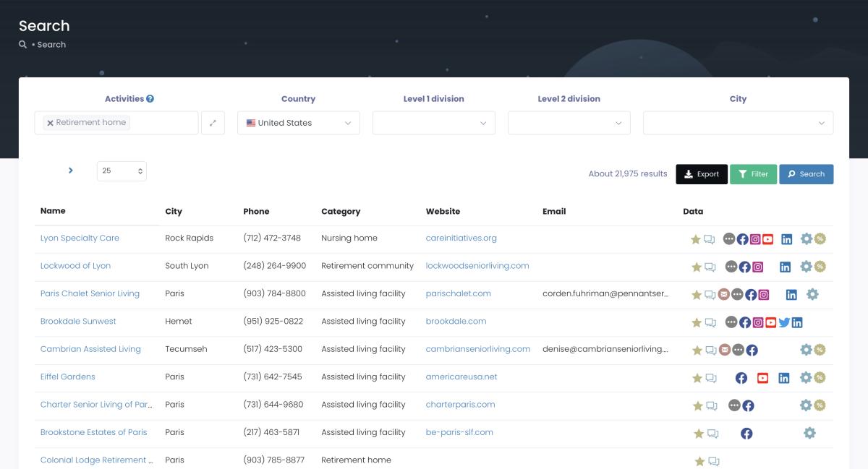
Task: Star the Lyon Specialty Care row
Action: pos(696,239)
